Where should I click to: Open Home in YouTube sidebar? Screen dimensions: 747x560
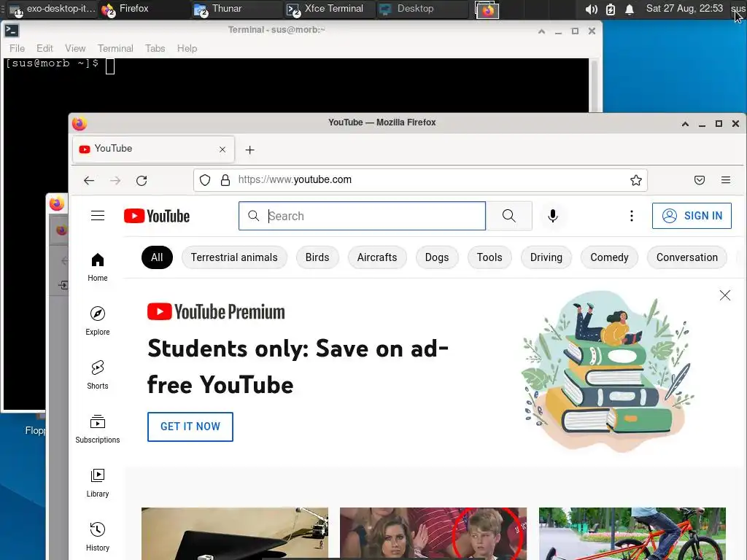click(x=98, y=267)
